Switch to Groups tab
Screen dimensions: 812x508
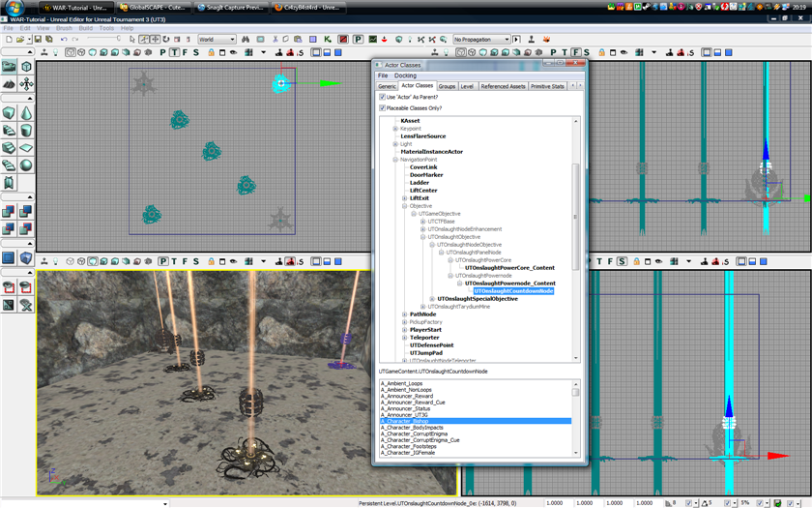[447, 86]
